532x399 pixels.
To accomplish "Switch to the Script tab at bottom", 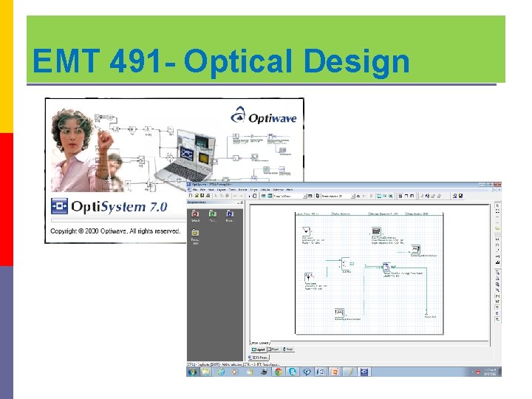I will (x=287, y=349).
